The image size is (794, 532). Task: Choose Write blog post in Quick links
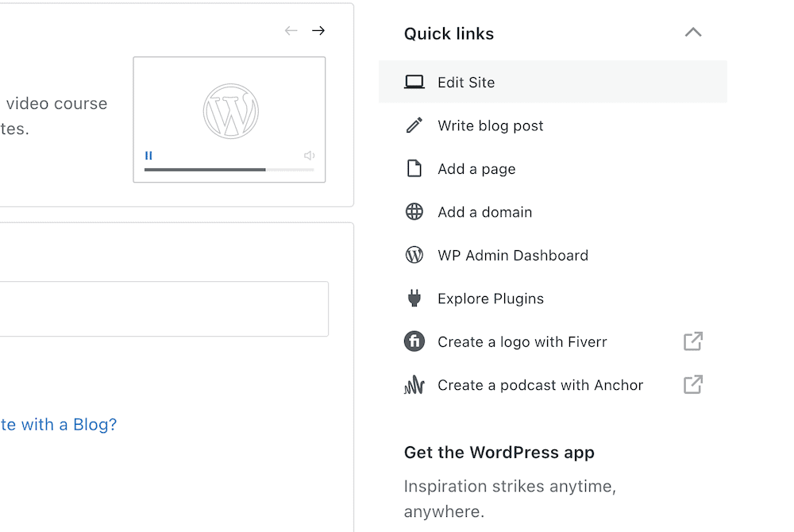490,125
